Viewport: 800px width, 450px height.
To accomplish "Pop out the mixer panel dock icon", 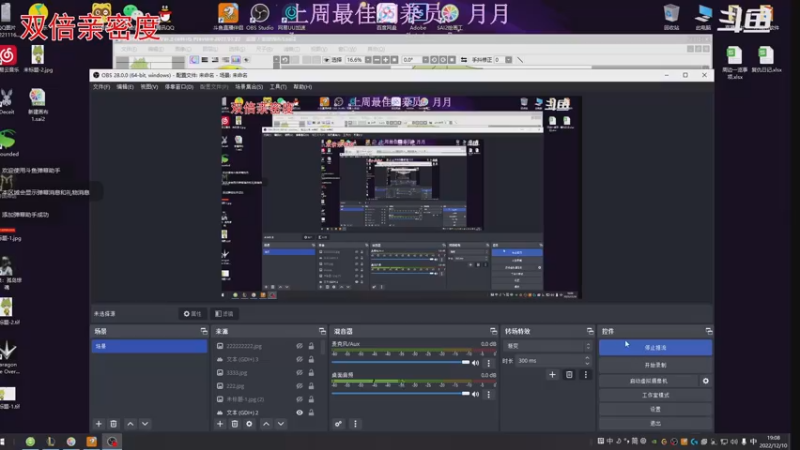I will (493, 331).
